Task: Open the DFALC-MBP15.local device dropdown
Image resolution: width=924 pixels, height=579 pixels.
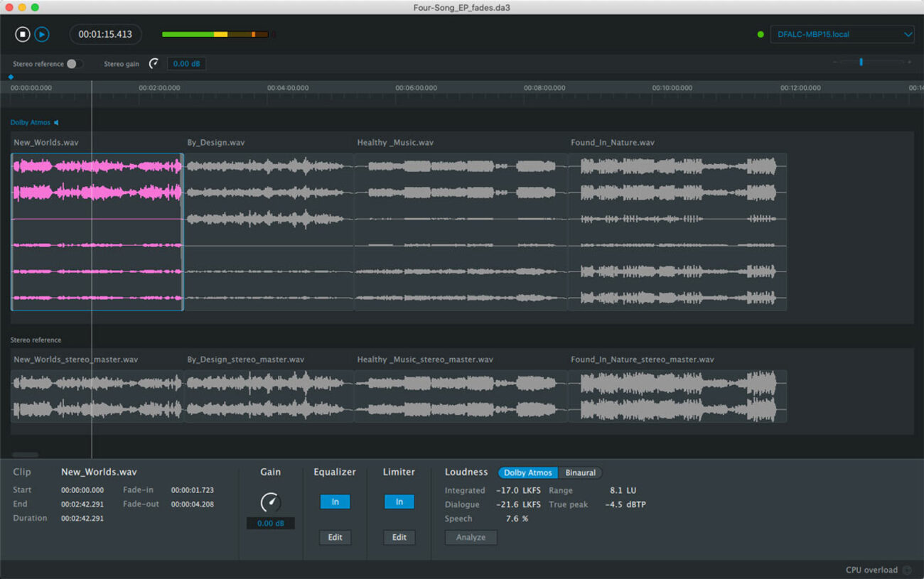Action: click(842, 34)
